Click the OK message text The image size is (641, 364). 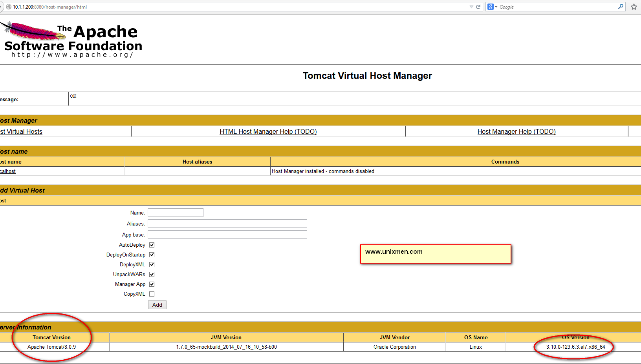point(73,96)
